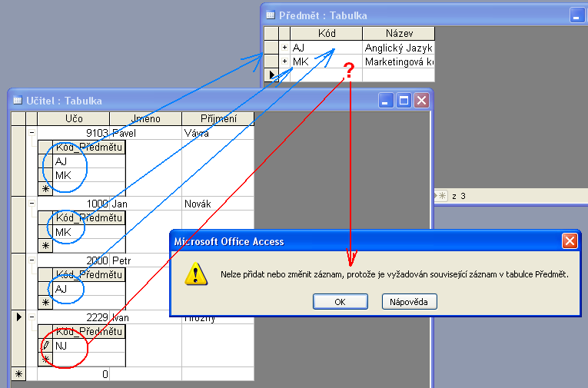The image size is (588, 388).
Task: Close the Učitel table window
Action: (x=421, y=100)
